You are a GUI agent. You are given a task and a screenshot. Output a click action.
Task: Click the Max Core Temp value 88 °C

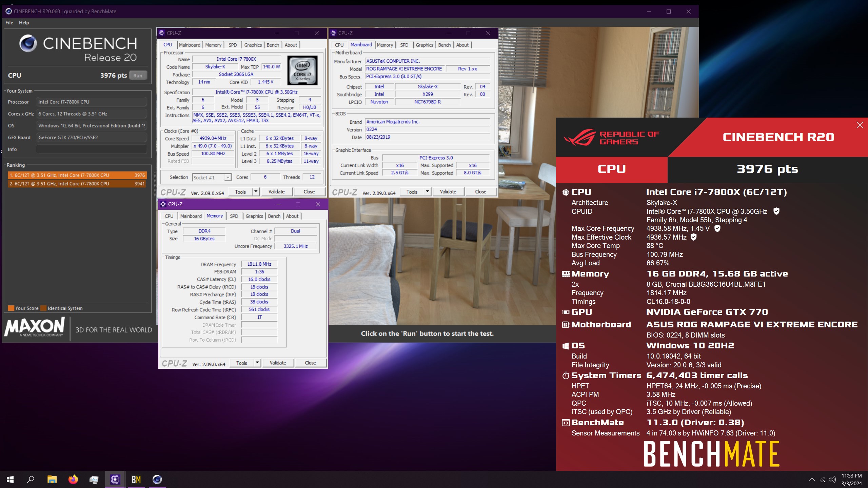[x=655, y=246]
